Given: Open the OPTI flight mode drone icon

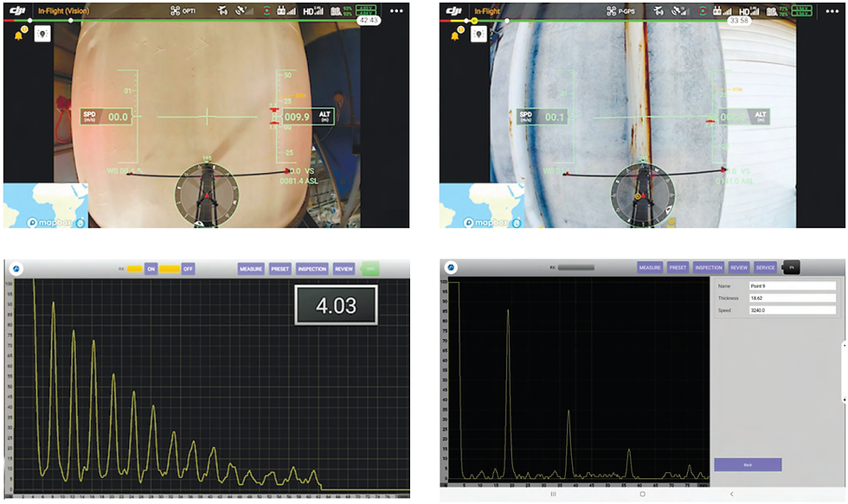Looking at the screenshot, I should [175, 10].
